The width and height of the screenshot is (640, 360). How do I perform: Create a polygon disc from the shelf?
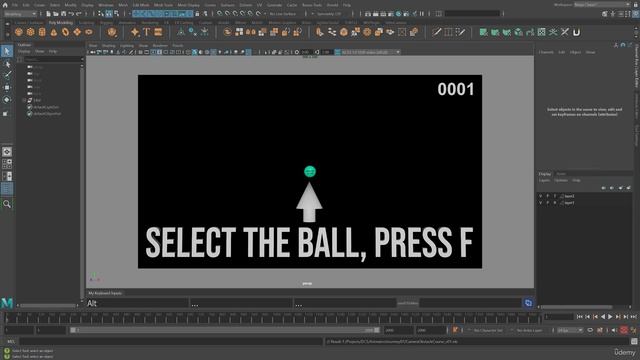[89, 32]
